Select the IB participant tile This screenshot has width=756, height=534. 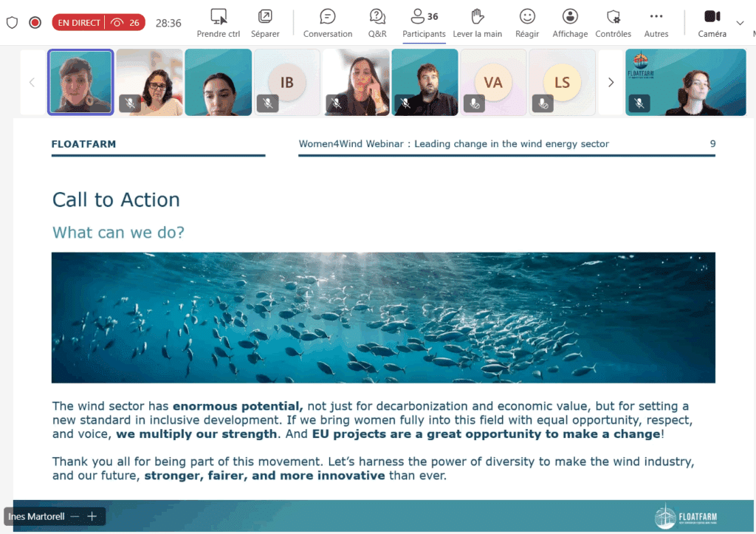tap(286, 83)
